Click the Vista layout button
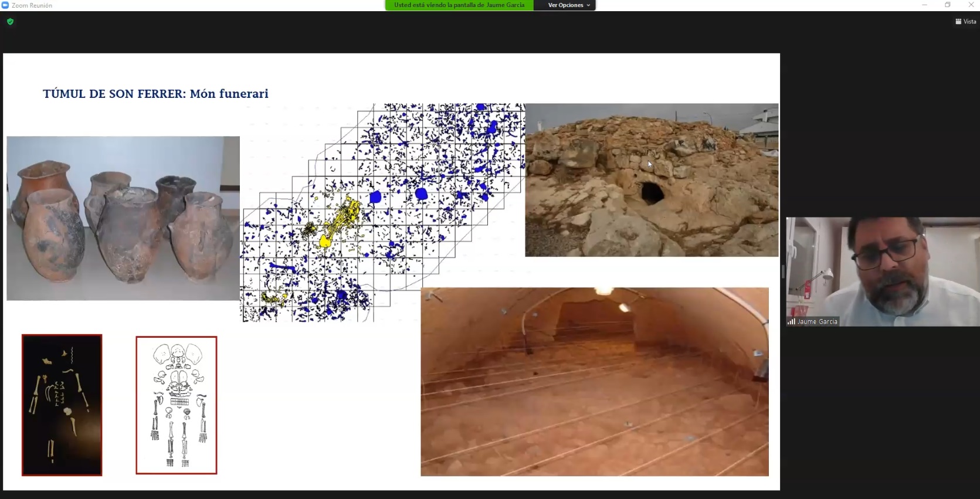980x499 pixels. [x=965, y=22]
